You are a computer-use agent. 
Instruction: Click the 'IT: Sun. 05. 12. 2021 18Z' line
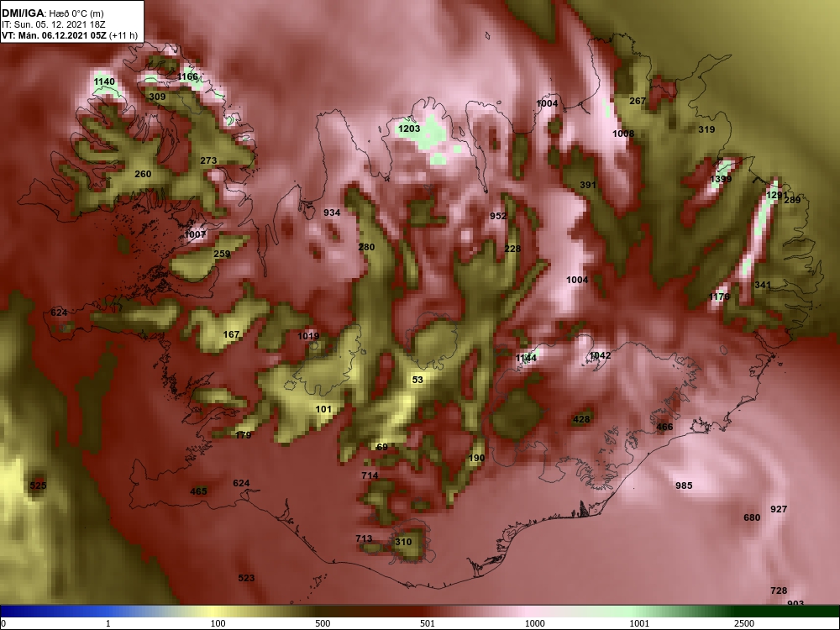click(52, 24)
